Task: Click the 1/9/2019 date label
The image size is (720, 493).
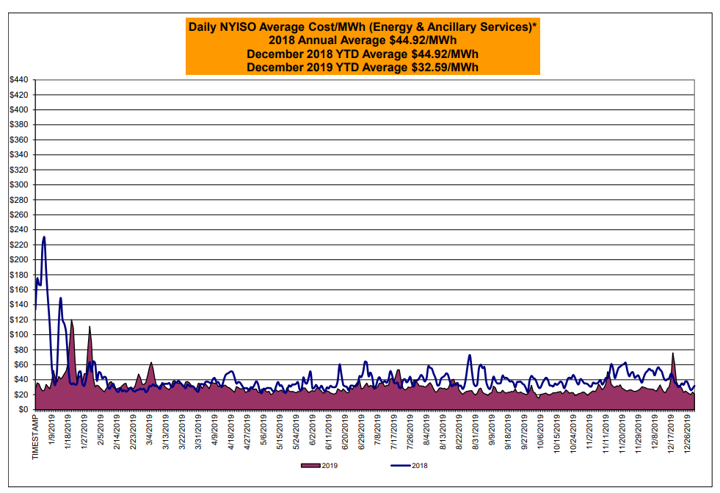Action: coord(51,429)
